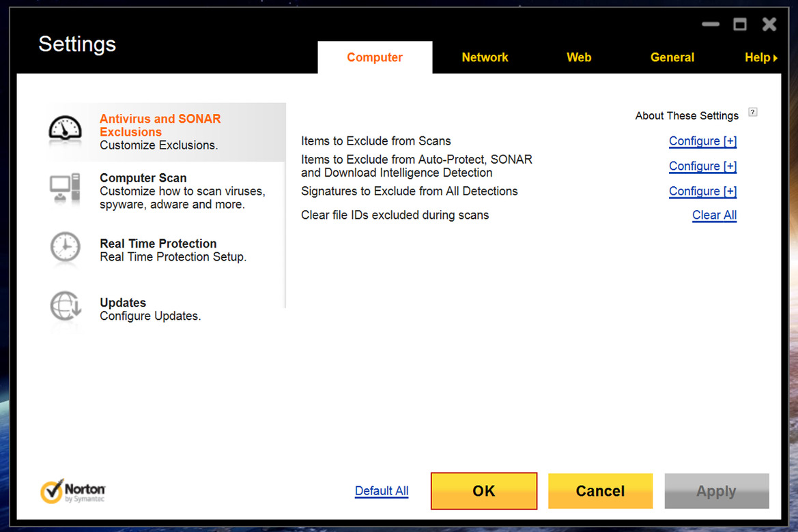
Task: Open the Real Time Protection section
Action: 166,250
